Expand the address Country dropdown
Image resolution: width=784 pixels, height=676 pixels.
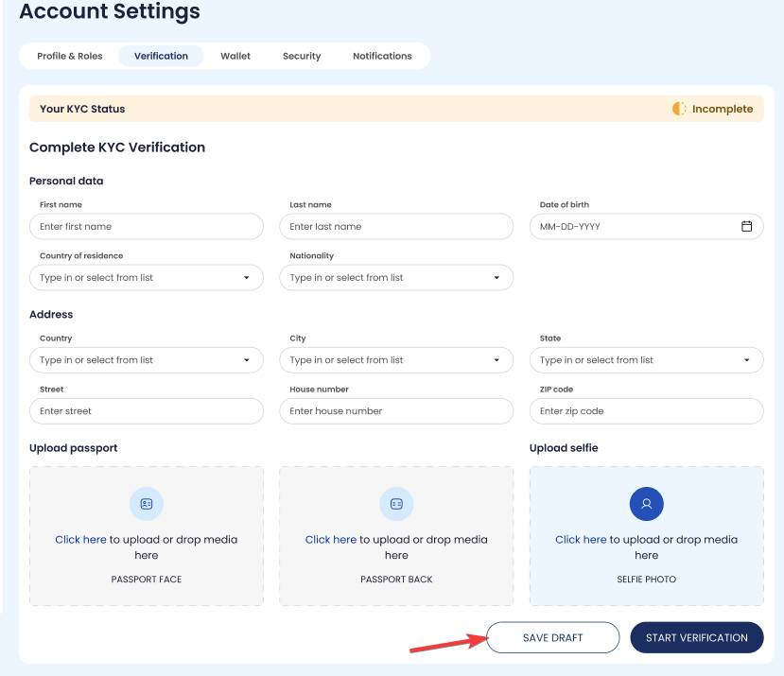247,360
